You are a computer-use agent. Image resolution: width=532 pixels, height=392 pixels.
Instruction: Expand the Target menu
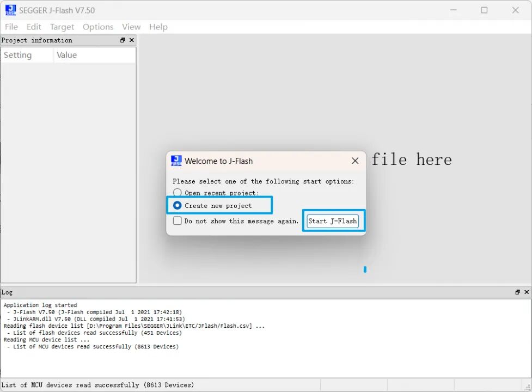62,27
